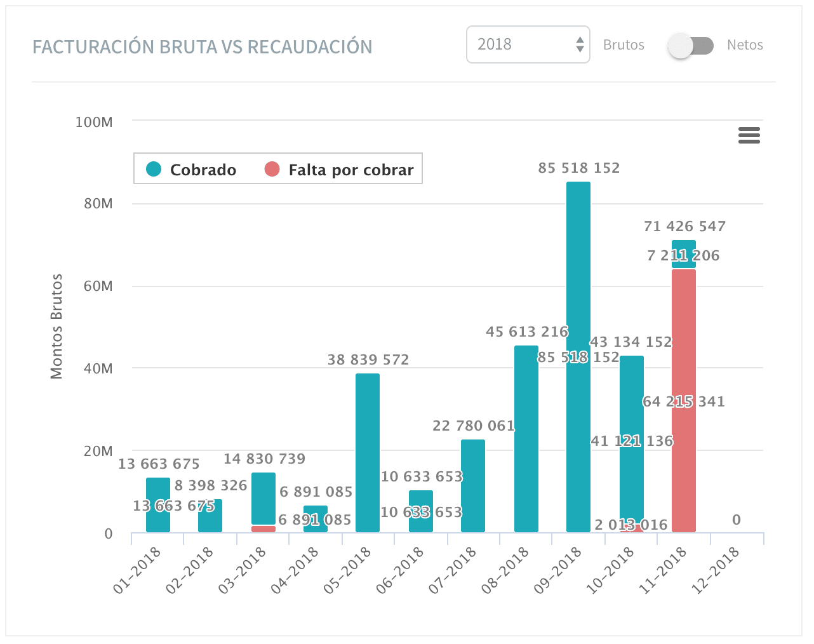
Task: Click the 71 426 547 total label
Action: coord(684,226)
